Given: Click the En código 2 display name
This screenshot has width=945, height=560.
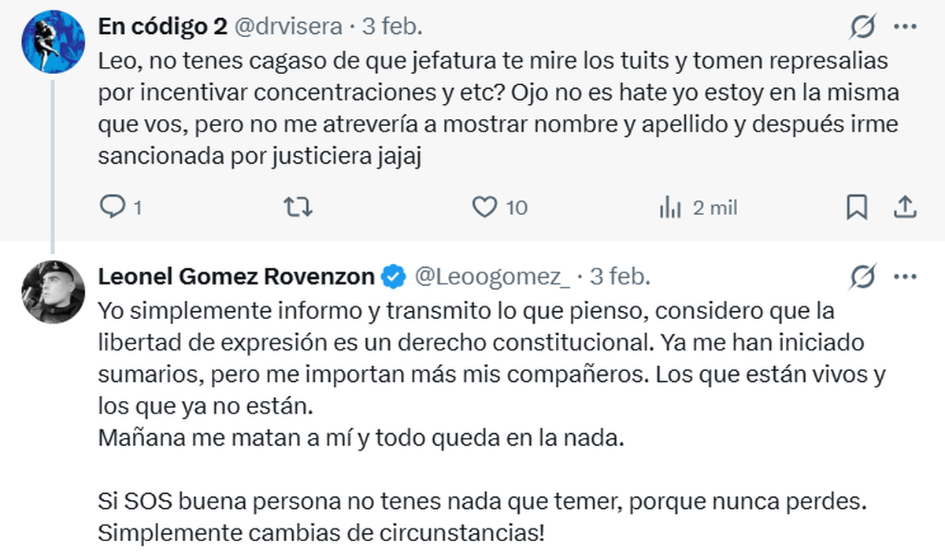Looking at the screenshot, I should coord(161,27).
